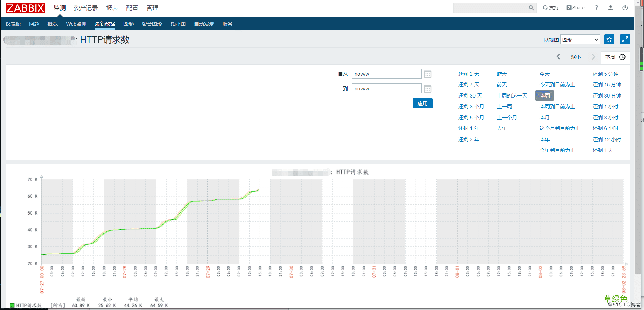The width and height of the screenshot is (644, 310).
Task: Click the 自从 now/w input field
Action: tap(387, 74)
